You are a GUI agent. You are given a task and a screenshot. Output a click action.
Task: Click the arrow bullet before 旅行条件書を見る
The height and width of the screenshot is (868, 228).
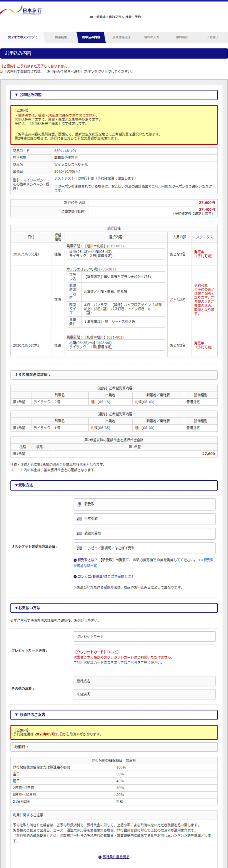(x=100, y=857)
